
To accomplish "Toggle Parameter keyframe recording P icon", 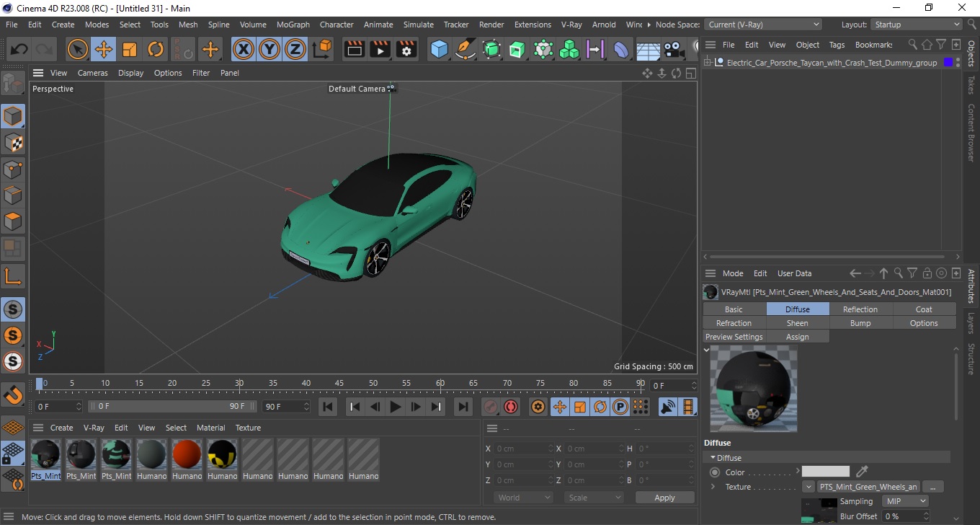I will pyautogui.click(x=620, y=407).
